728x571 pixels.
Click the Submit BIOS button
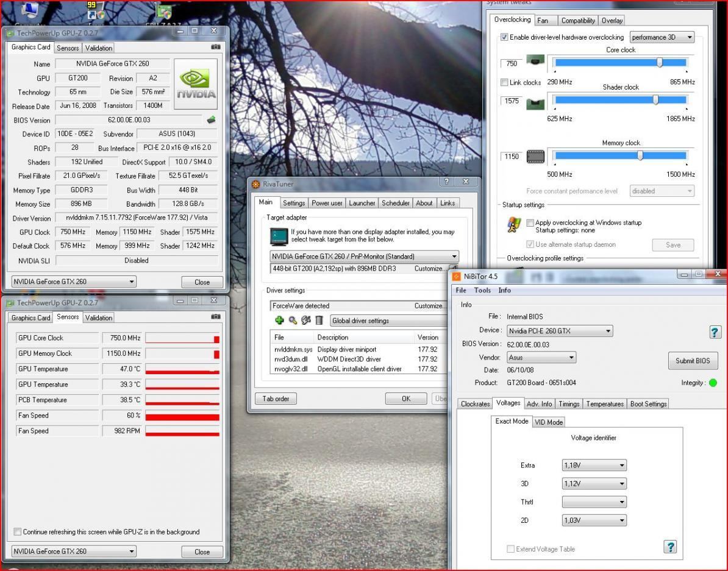[693, 361]
